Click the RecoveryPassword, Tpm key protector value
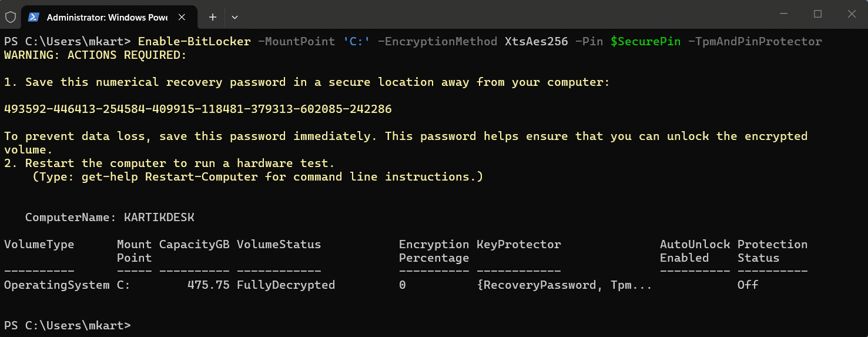This screenshot has width=868, height=337. (564, 285)
